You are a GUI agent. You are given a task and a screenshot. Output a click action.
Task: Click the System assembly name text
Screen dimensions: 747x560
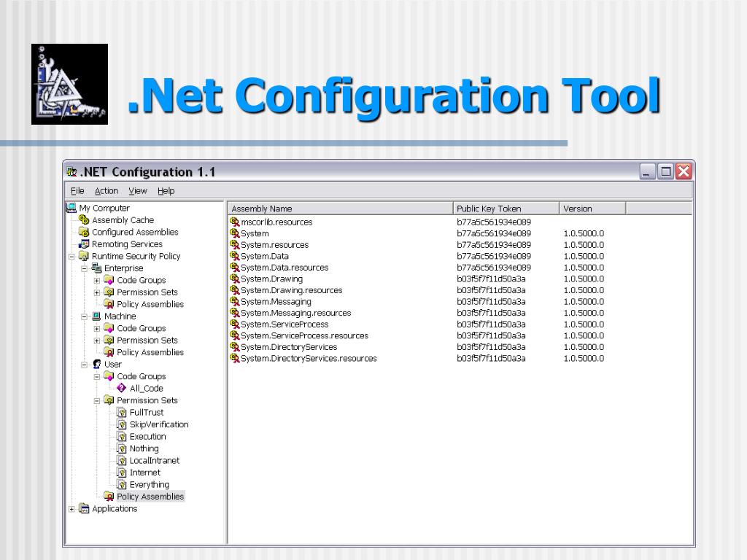pos(255,233)
